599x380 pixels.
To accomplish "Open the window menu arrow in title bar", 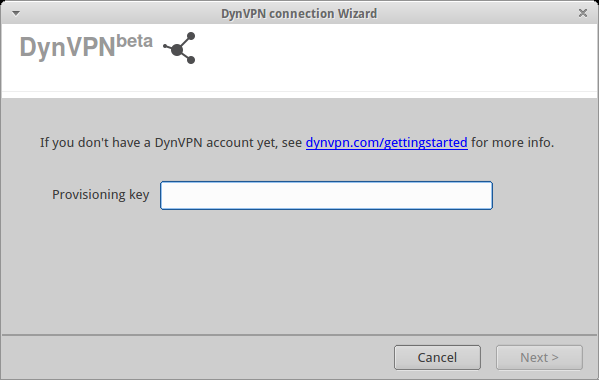I will click(16, 13).
